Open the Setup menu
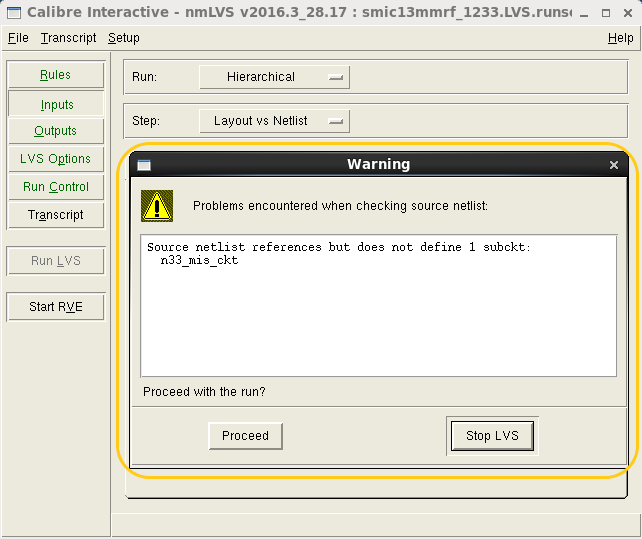The image size is (642, 539). (x=124, y=38)
